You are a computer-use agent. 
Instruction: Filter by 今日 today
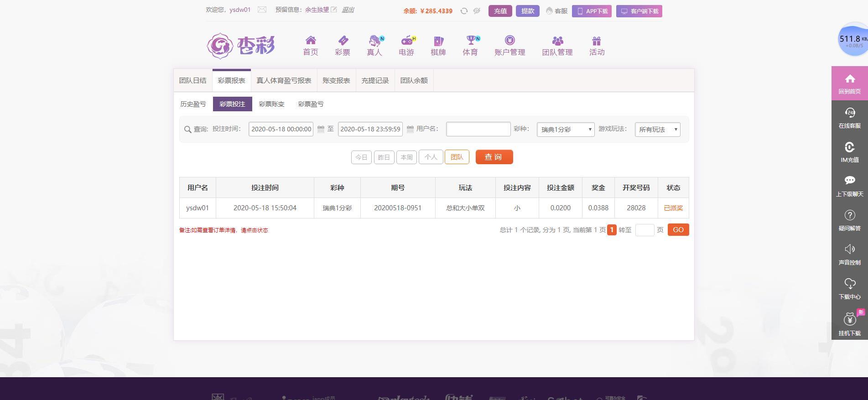click(361, 157)
